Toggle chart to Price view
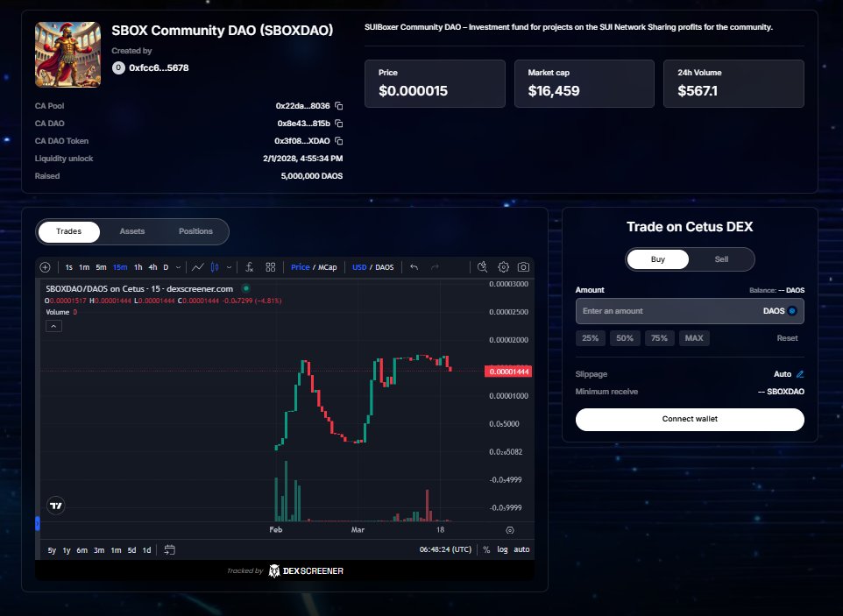The height and width of the screenshot is (616, 843). coord(300,267)
